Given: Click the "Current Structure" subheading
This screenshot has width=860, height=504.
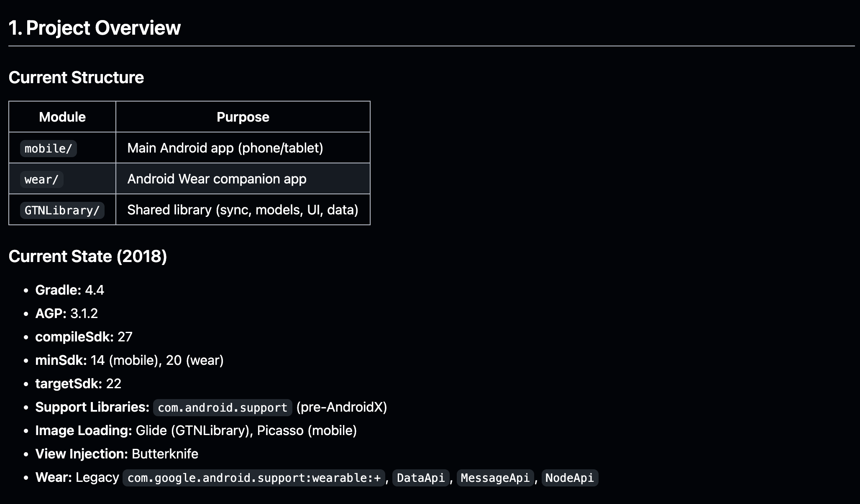Looking at the screenshot, I should pyautogui.click(x=76, y=78).
